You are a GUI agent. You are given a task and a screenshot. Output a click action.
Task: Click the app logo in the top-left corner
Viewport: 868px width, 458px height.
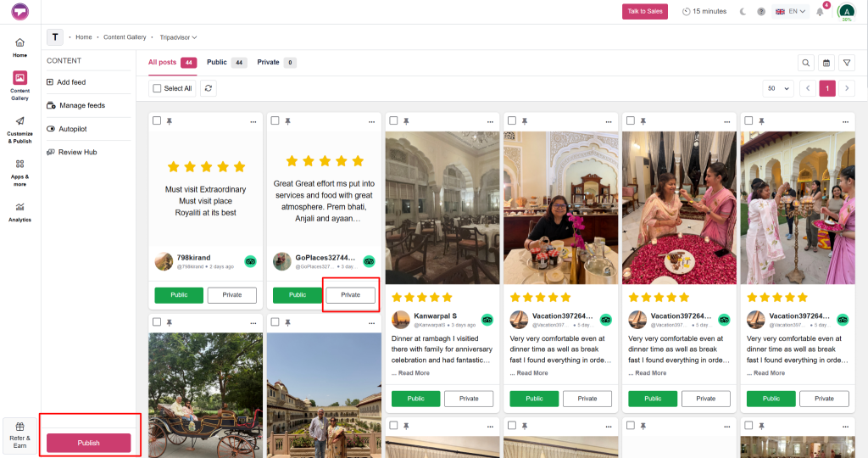tap(20, 11)
